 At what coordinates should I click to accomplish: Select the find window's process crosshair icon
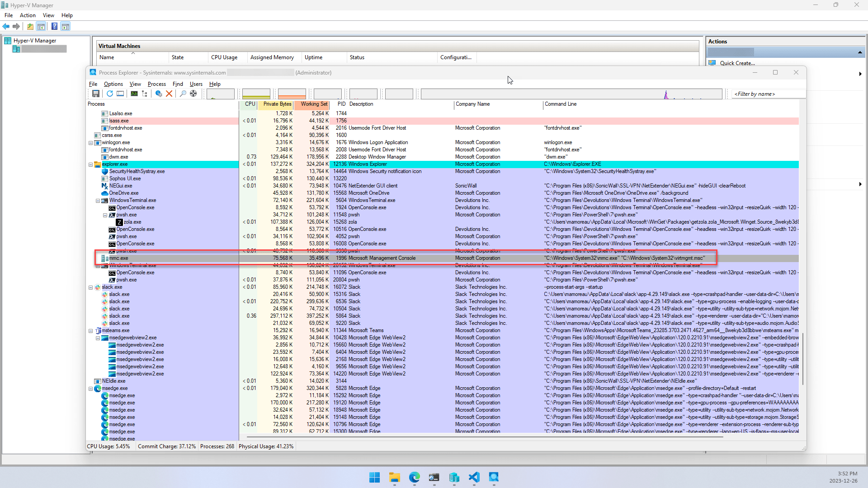click(x=193, y=94)
